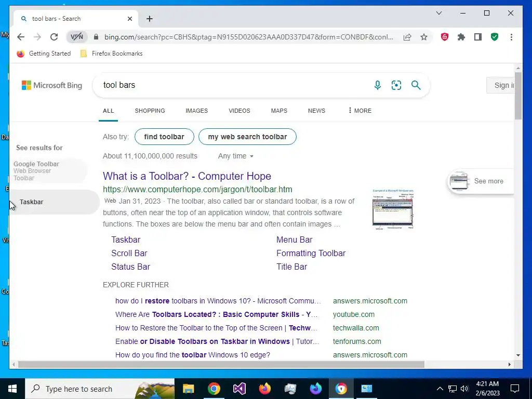Open the Taskbar sublink
Image resolution: width=532 pixels, height=399 pixels.
click(126, 240)
